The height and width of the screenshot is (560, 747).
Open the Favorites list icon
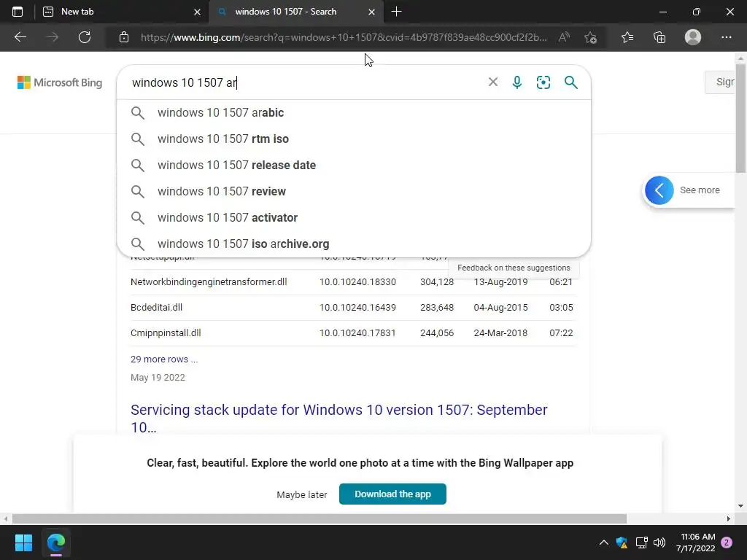(627, 37)
